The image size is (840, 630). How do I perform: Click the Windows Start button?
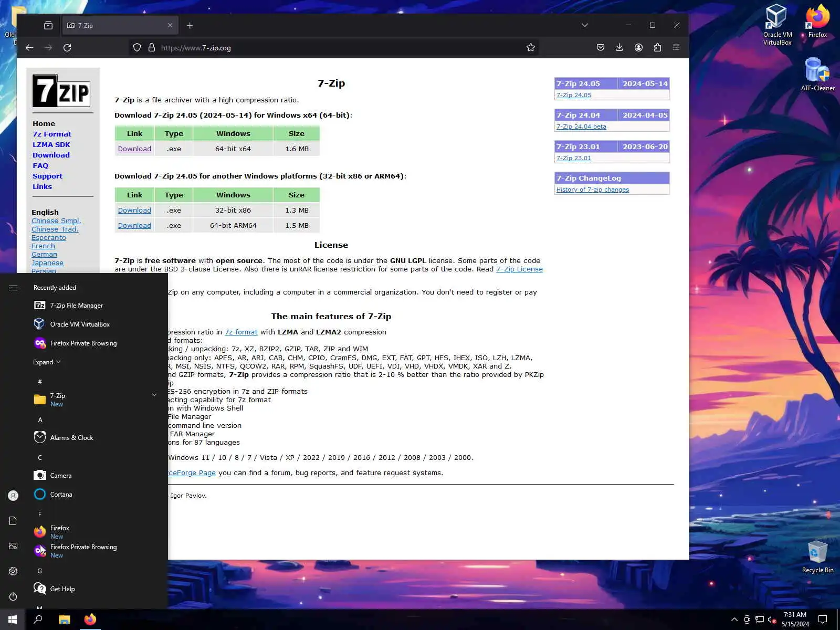tap(13, 619)
